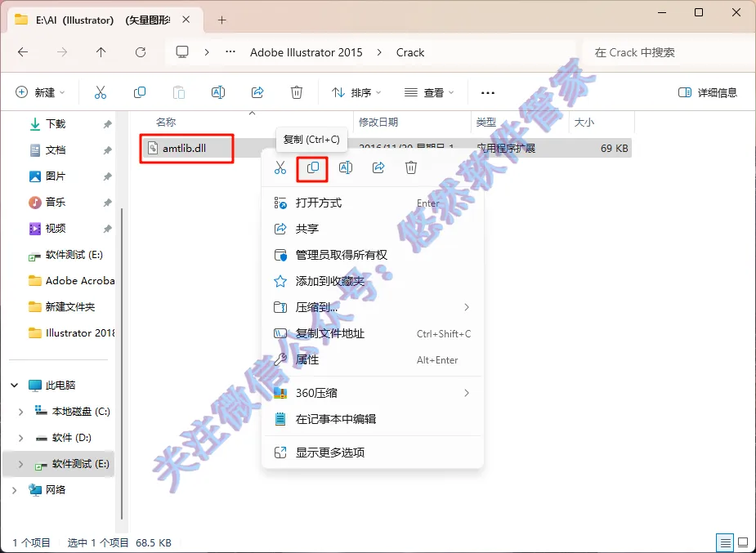
Task: Click the Crack breadcrumb
Action: point(410,52)
